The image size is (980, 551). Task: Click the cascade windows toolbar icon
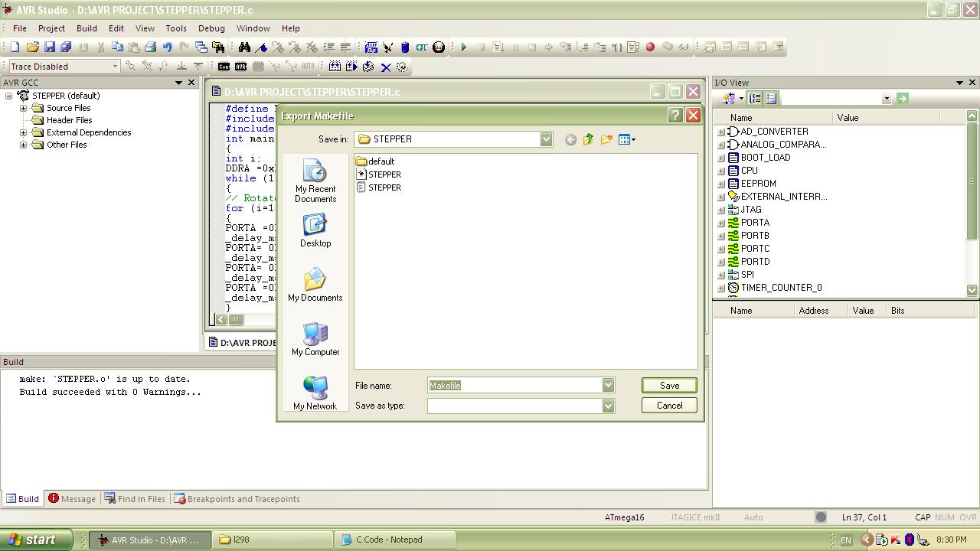pos(201,47)
